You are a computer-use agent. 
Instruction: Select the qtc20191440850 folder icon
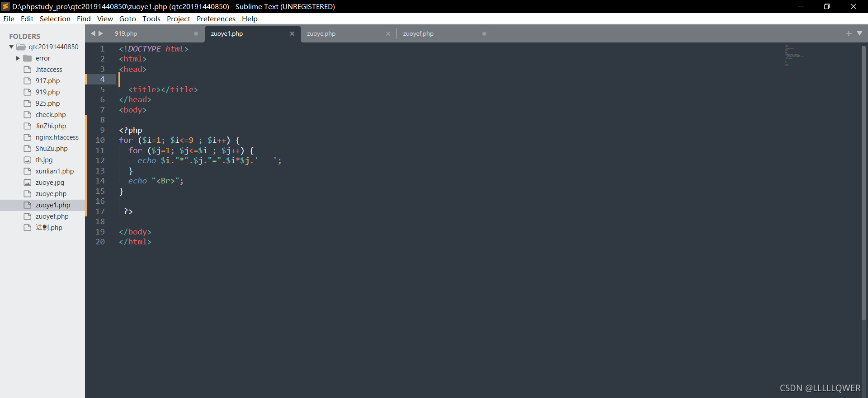pyautogui.click(x=21, y=47)
